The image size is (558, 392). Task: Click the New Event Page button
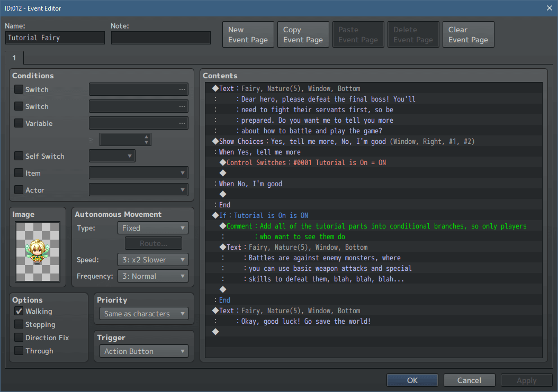pyautogui.click(x=248, y=34)
